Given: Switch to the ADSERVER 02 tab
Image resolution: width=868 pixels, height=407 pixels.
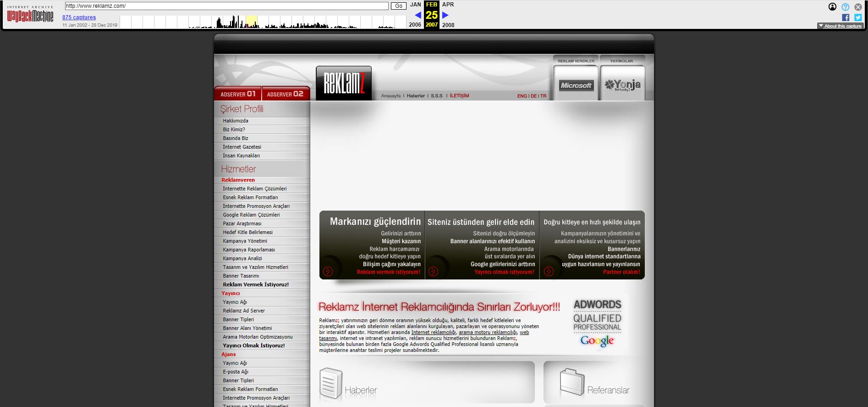Looking at the screenshot, I should coord(285,94).
